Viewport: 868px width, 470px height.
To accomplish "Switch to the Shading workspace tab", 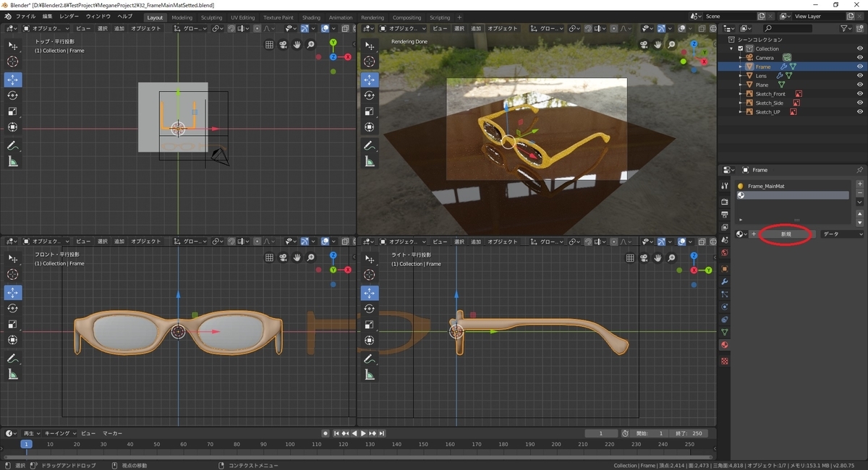I will [311, 17].
